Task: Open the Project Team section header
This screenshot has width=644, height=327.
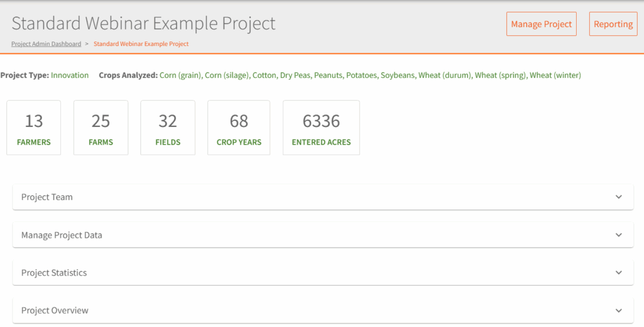Action: 47,197
